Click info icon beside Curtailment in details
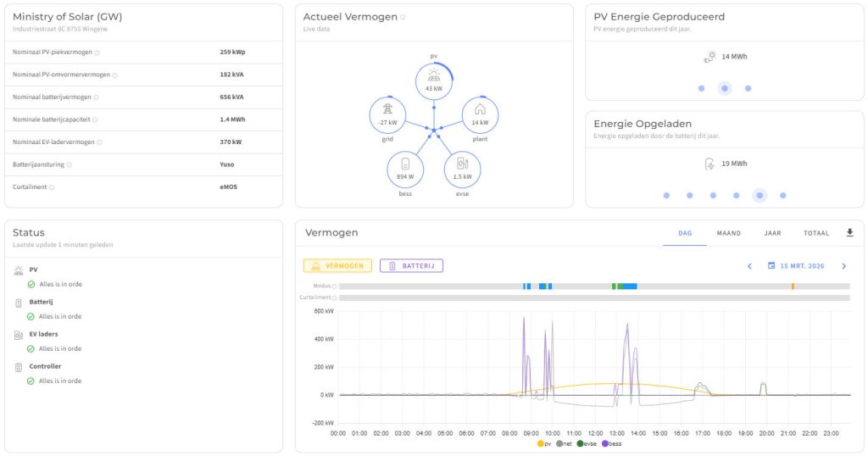The width and height of the screenshot is (868, 456). [52, 187]
